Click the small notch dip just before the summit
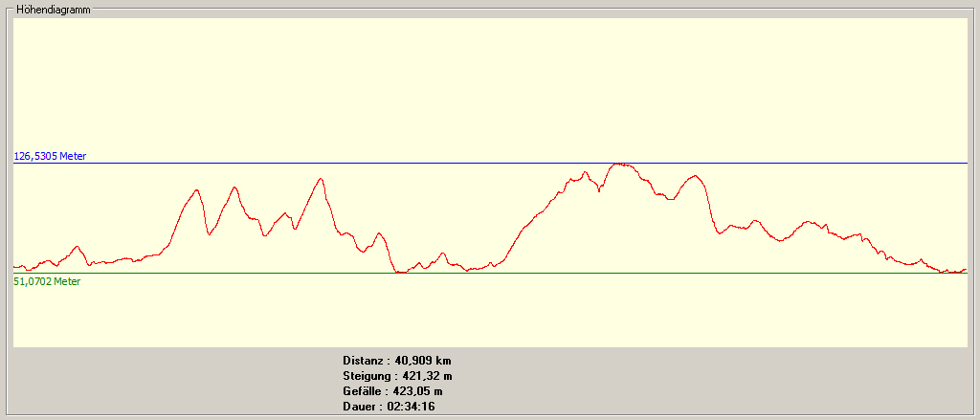The height and width of the screenshot is (420, 980). pyautogui.click(x=600, y=191)
